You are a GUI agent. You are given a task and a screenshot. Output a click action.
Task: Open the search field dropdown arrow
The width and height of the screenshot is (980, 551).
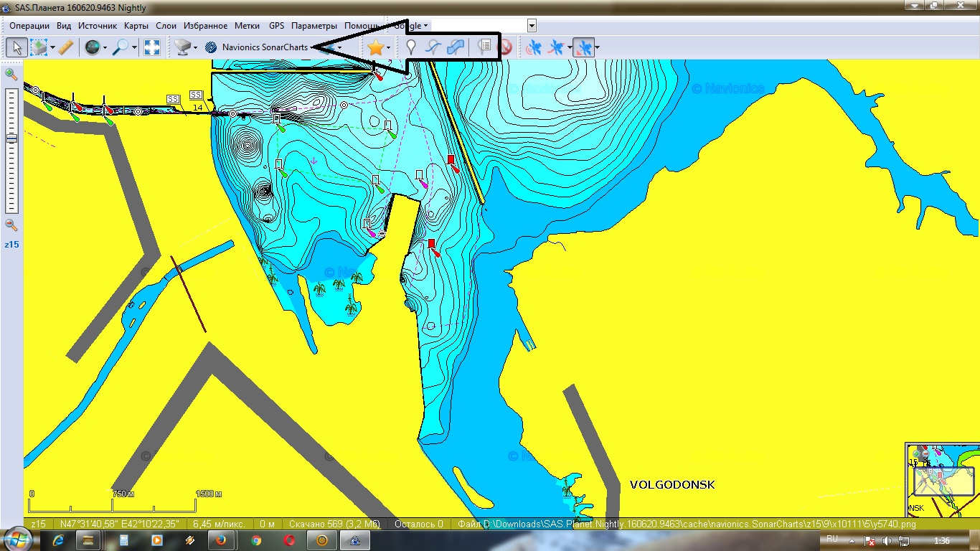pyautogui.click(x=532, y=26)
